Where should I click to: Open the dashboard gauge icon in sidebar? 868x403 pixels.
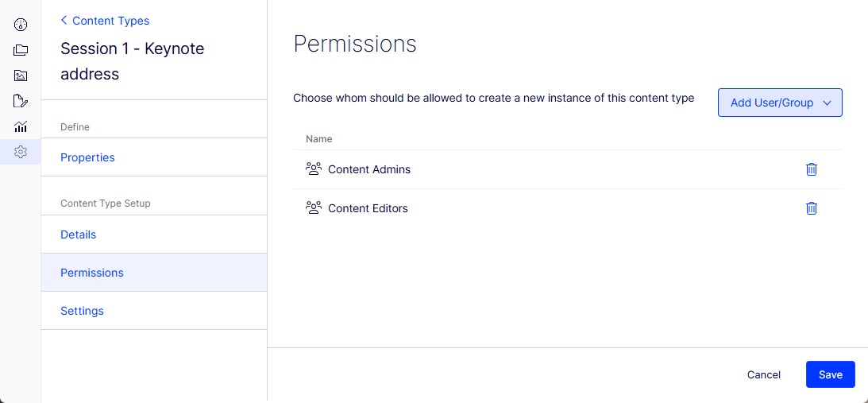(x=21, y=25)
